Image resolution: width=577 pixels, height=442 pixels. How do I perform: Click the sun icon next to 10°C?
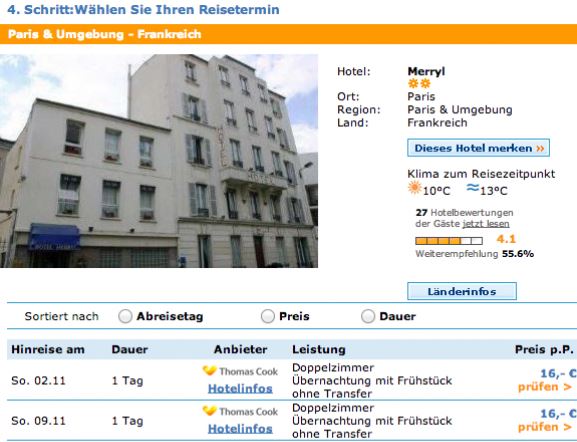click(415, 188)
